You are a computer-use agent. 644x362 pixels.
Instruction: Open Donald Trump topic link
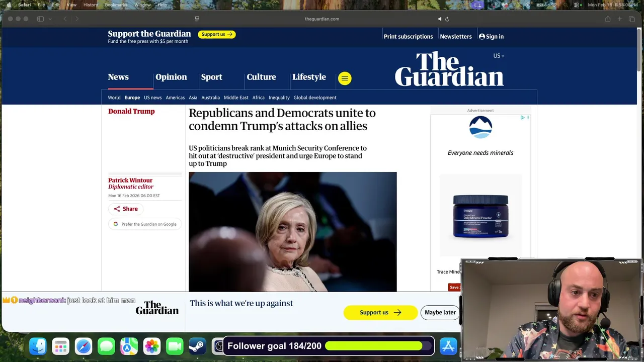point(131,112)
